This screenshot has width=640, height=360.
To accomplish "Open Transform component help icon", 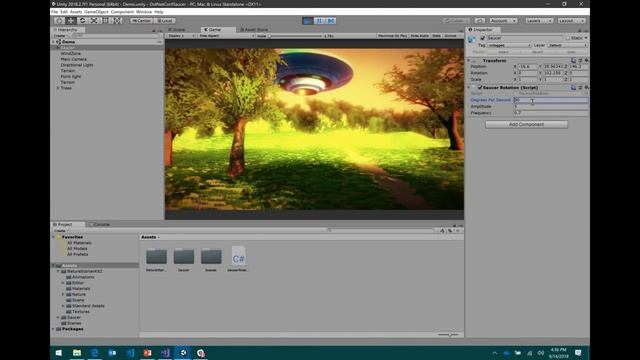I will [573, 60].
